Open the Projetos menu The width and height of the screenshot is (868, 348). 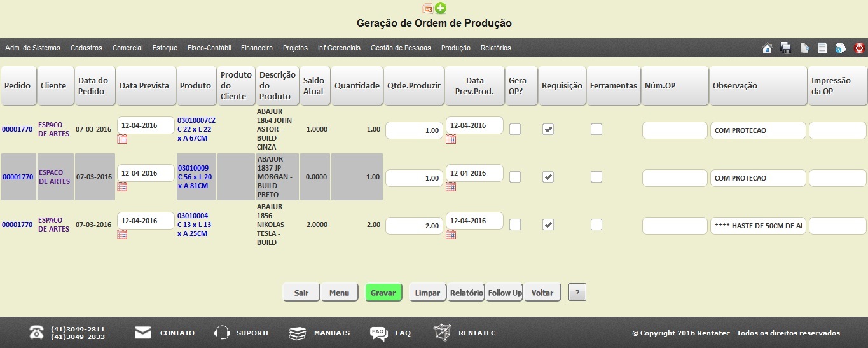pos(295,48)
